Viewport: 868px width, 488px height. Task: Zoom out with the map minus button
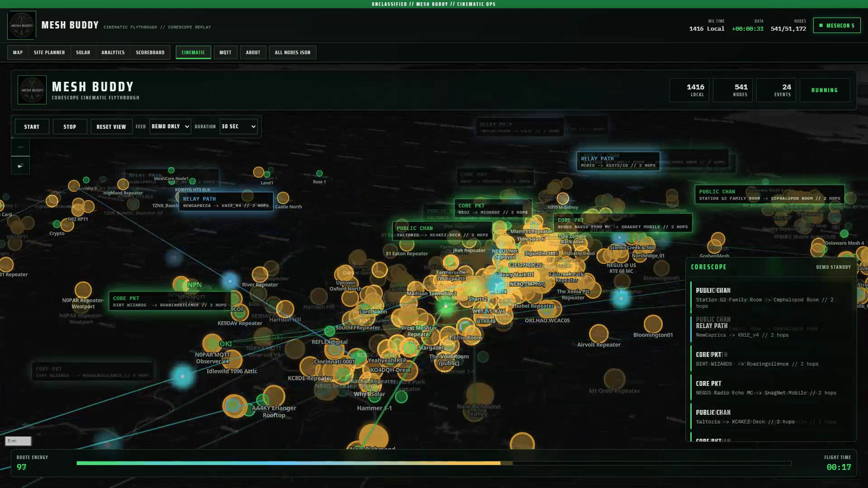[x=20, y=147]
